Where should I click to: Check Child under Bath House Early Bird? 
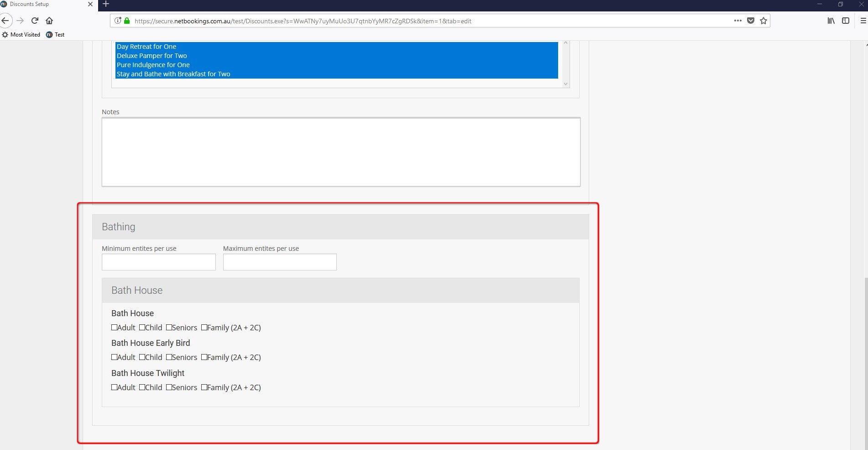[x=142, y=357]
